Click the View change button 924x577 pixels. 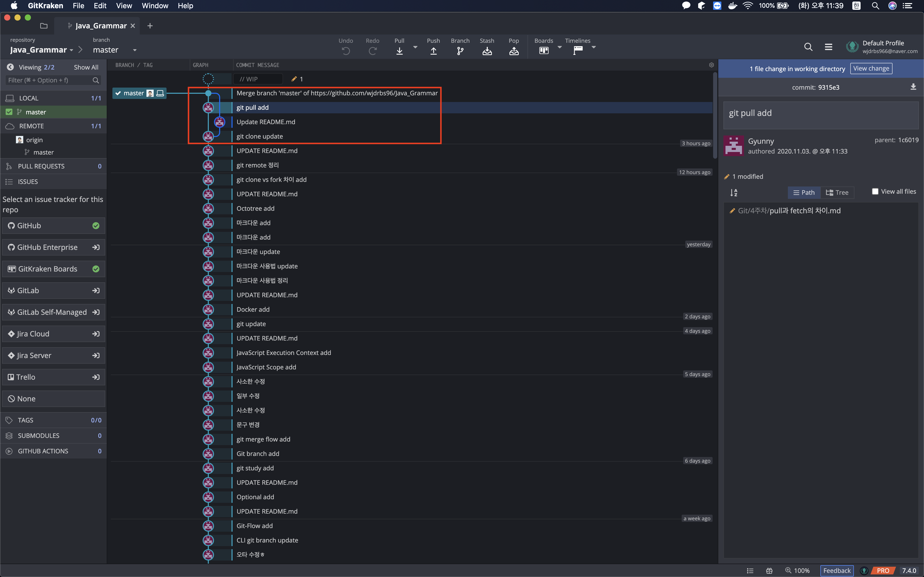[x=871, y=69]
